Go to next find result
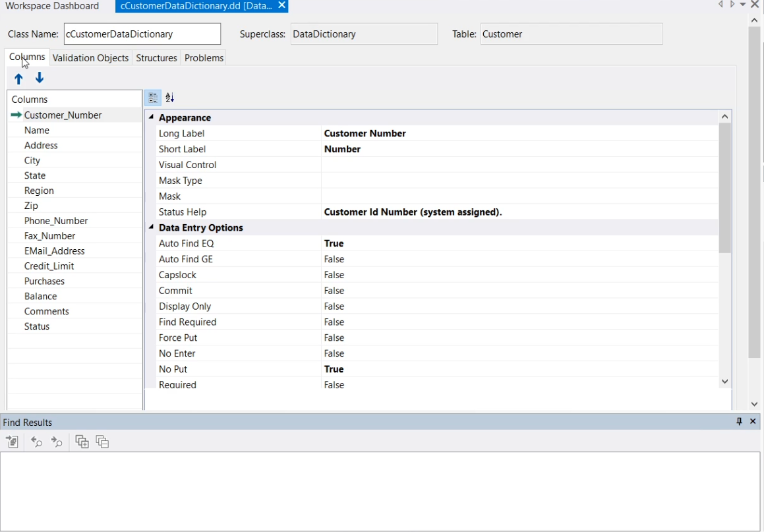764x532 pixels. coord(57,442)
